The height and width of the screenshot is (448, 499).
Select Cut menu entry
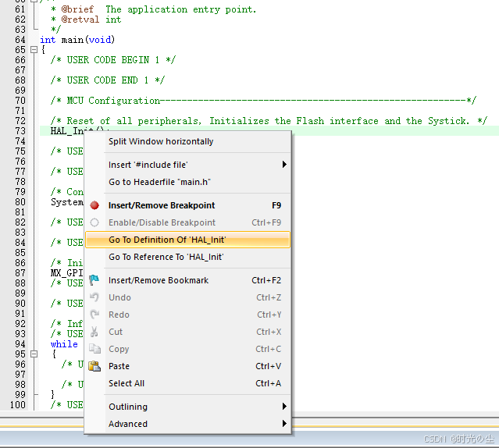(187, 332)
